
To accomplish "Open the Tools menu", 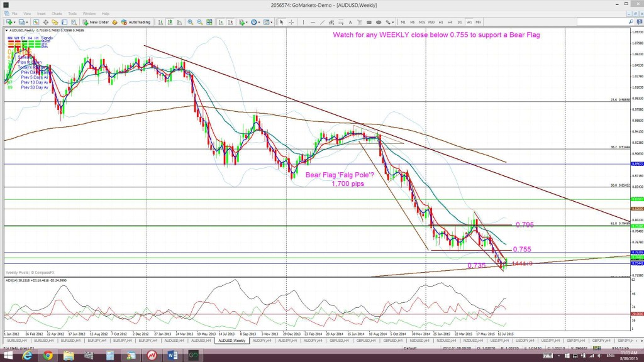I will (72, 14).
